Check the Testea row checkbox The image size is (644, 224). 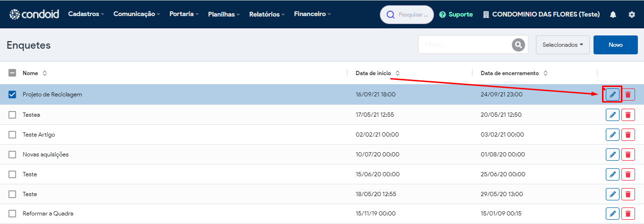click(x=12, y=115)
